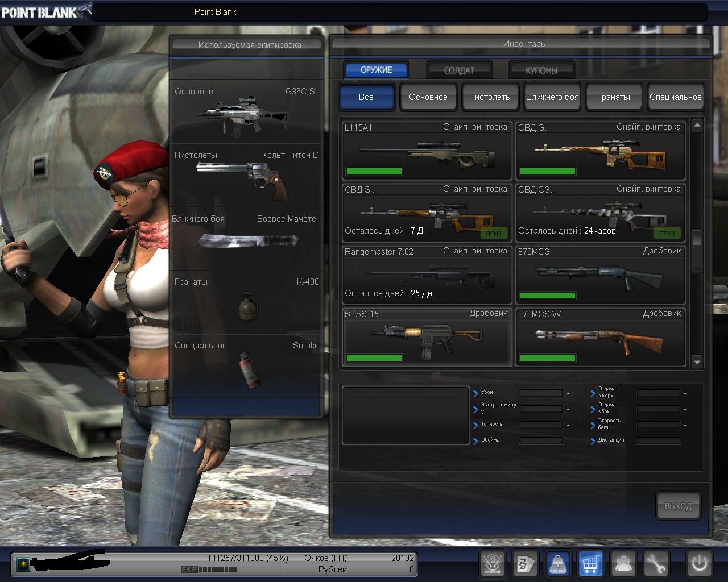This screenshot has height=582, width=728.
Task: Filter inventory by Основное weapons
Action: coord(428,97)
